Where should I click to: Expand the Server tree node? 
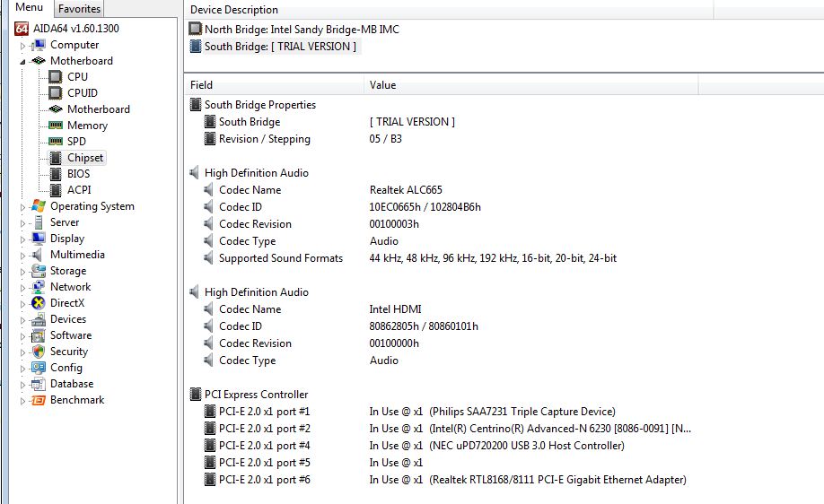click(x=22, y=223)
